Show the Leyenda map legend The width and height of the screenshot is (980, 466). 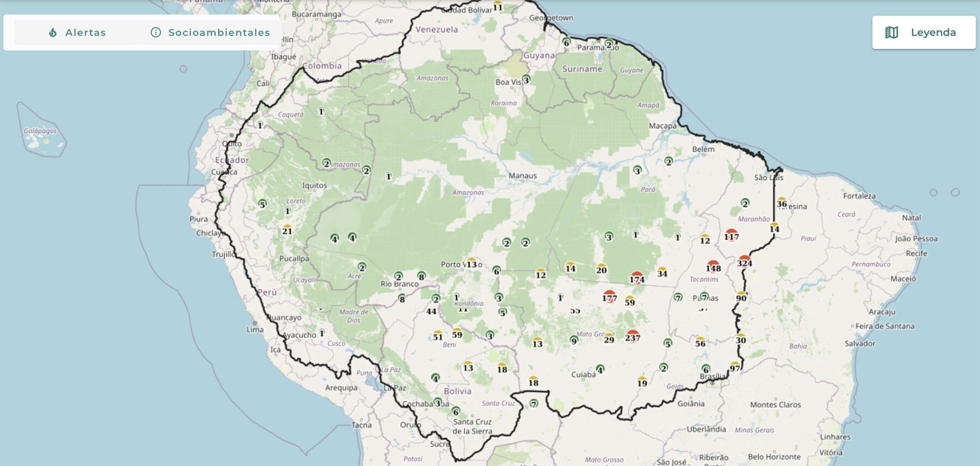[923, 33]
